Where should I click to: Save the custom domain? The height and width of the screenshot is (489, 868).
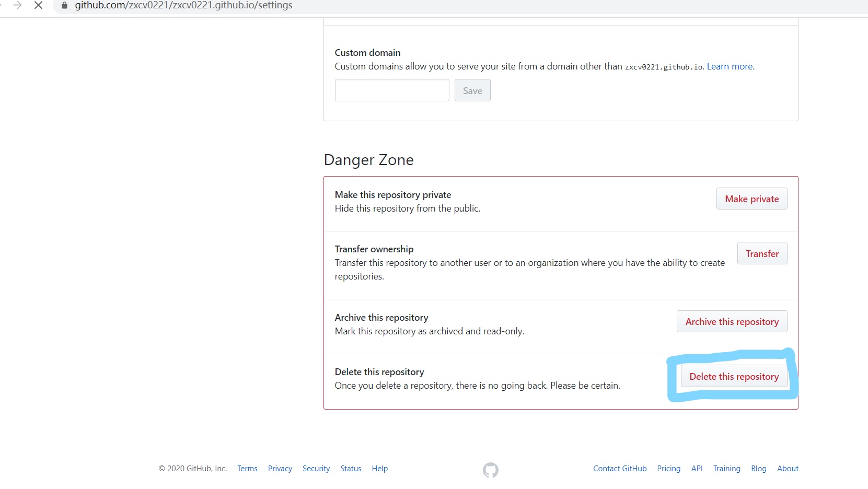(472, 90)
